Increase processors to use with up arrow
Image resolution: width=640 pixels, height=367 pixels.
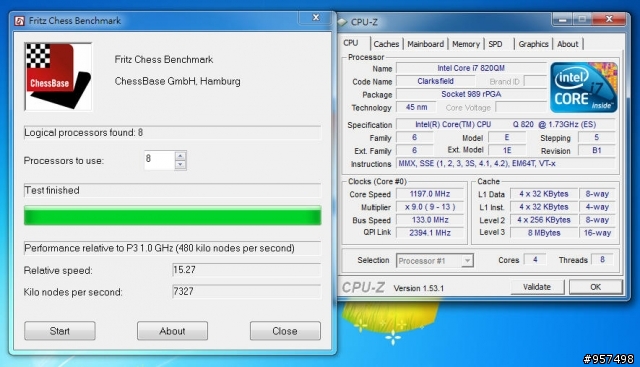pyautogui.click(x=180, y=156)
